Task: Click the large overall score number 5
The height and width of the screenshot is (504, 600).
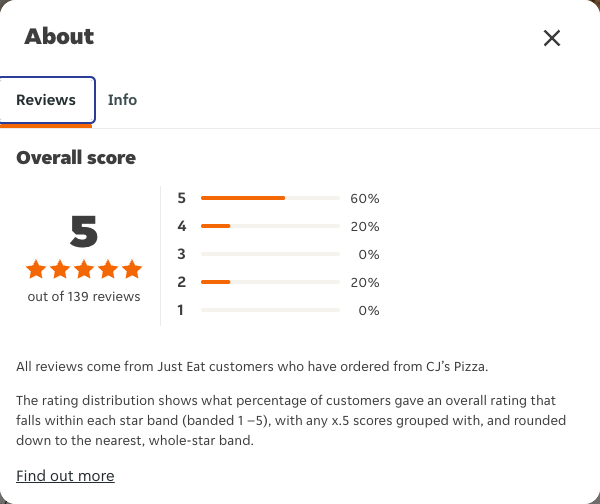Action: (x=84, y=231)
